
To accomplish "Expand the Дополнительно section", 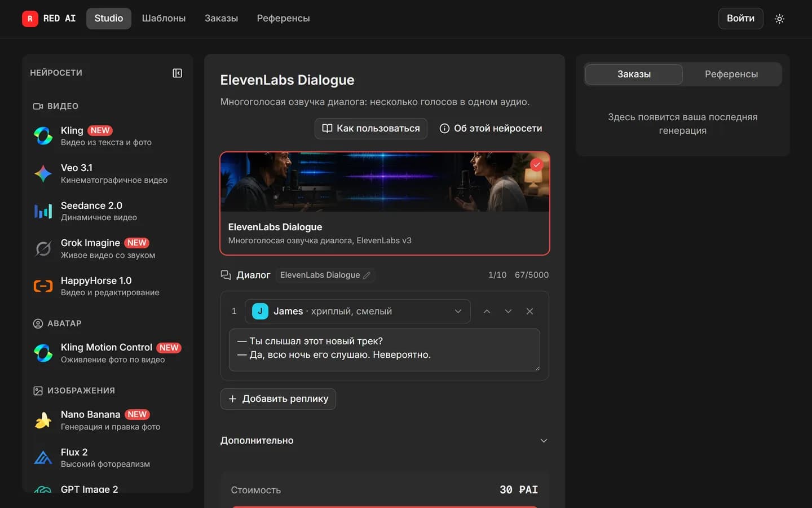I will point(384,440).
